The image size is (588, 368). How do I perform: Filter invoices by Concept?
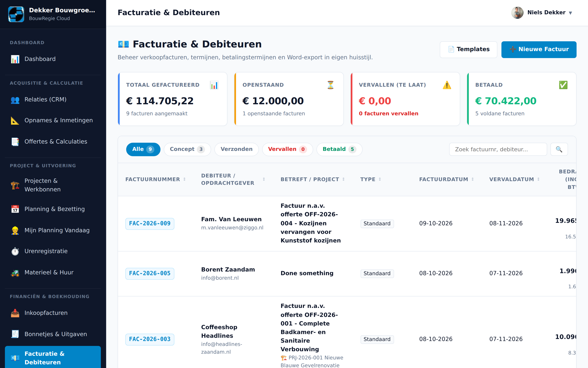(x=187, y=149)
